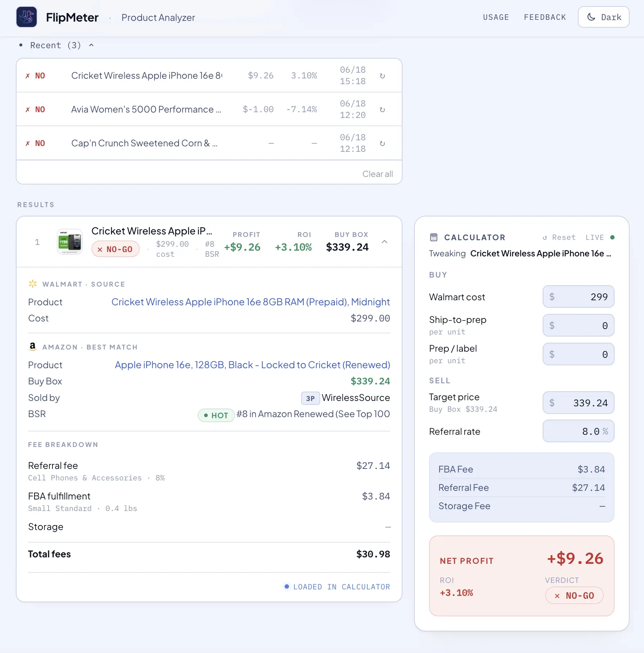This screenshot has height=653, width=644.
Task: Click the "Buy Box $339.24" hint under Target price
Action: point(463,409)
